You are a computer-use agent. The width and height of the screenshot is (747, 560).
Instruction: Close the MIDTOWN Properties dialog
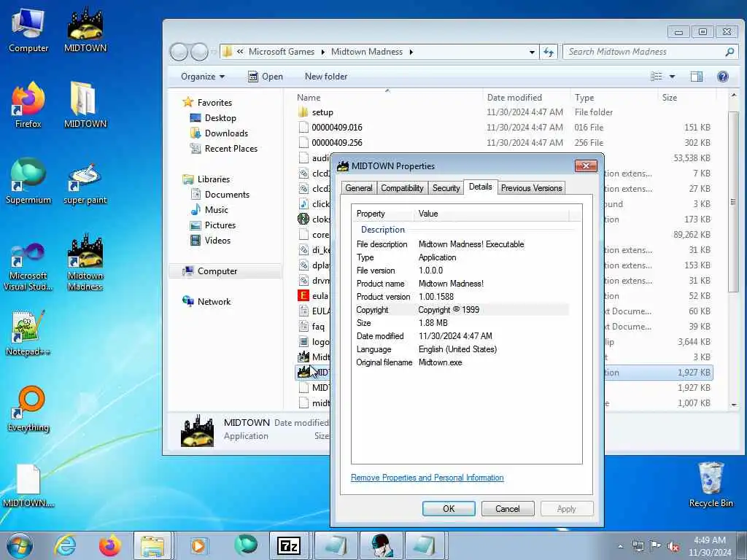[x=586, y=166]
